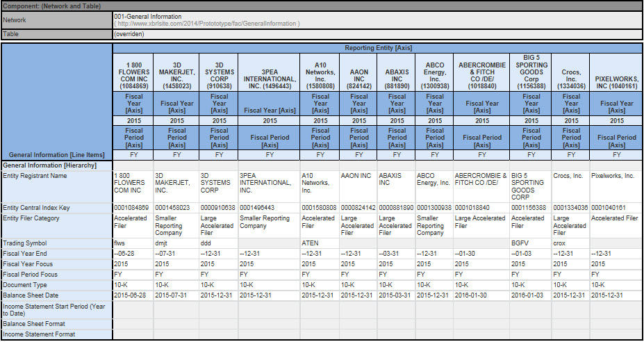Select fiscal year end '--03-31'
This screenshot has width=644, height=342.
(389, 254)
